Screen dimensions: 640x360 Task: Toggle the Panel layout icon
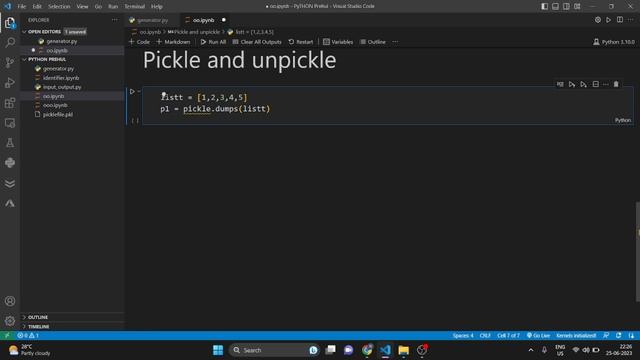[x=556, y=6]
